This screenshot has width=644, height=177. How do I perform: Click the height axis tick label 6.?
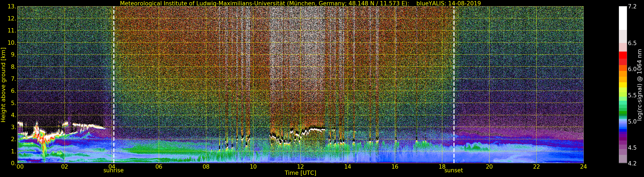tap(14, 91)
